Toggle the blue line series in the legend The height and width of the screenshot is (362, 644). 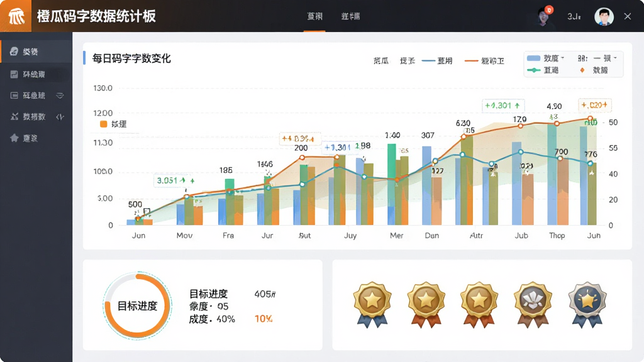[x=437, y=61]
